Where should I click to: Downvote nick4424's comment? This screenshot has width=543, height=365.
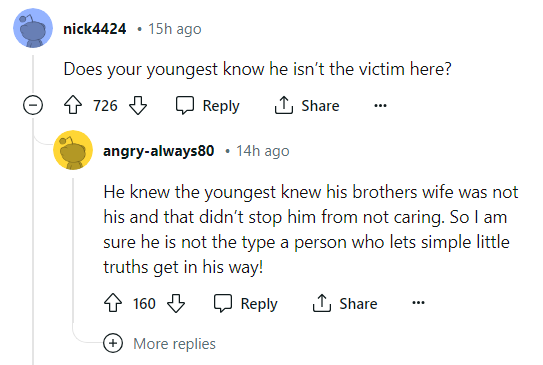[x=138, y=105]
